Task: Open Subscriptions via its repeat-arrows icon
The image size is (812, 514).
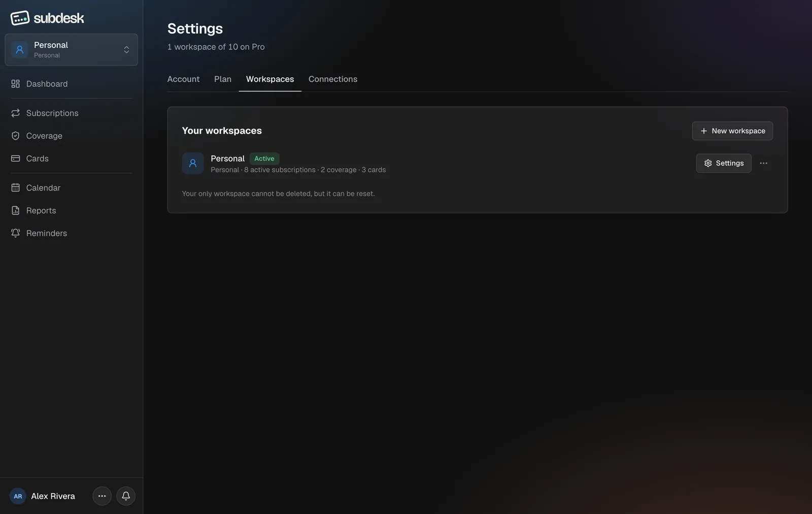Action: 16,113
